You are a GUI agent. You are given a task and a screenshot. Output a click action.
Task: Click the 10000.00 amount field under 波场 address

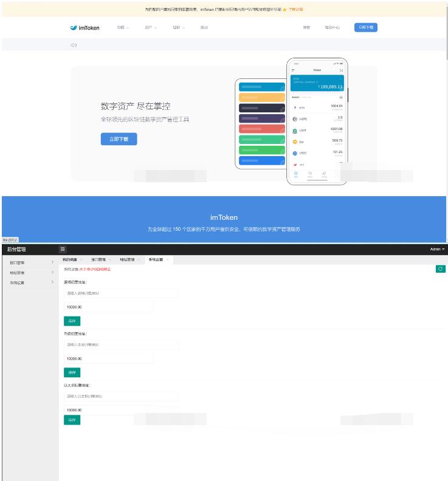coord(108,307)
